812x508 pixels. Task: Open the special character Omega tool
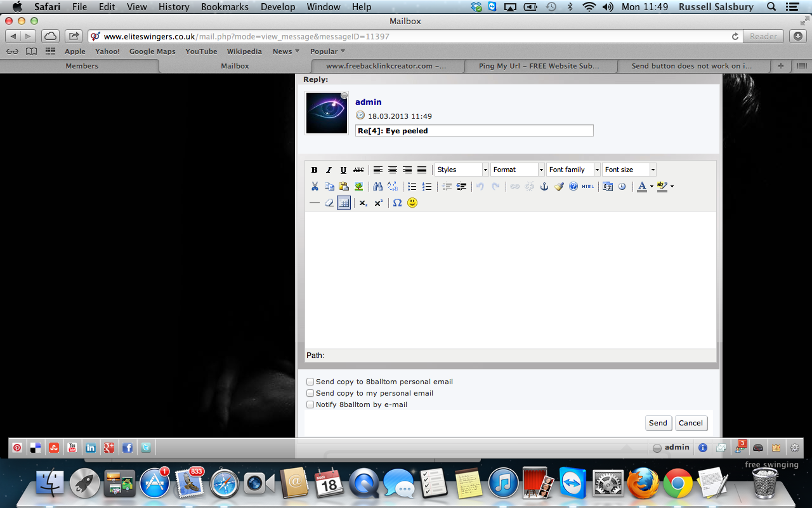pyautogui.click(x=397, y=203)
